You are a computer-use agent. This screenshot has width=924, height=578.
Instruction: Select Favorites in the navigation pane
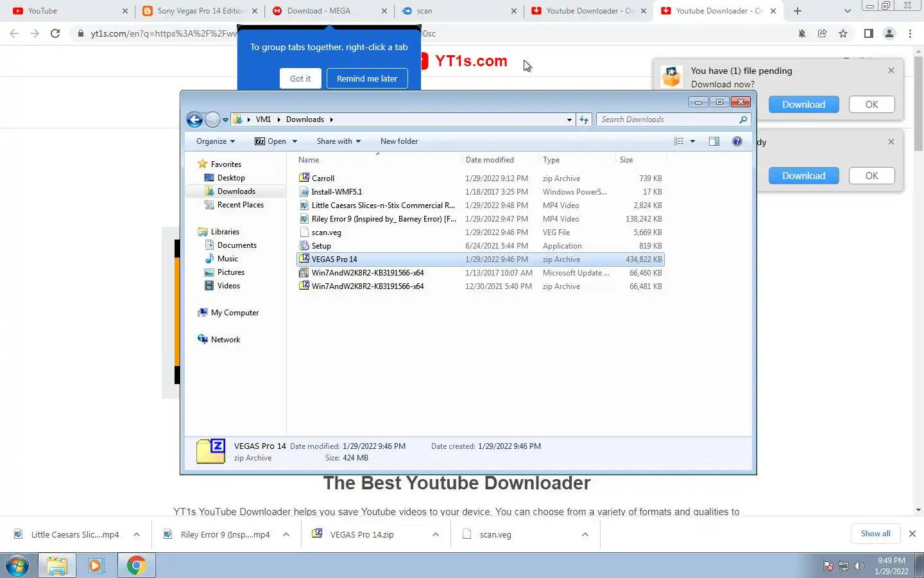point(226,164)
